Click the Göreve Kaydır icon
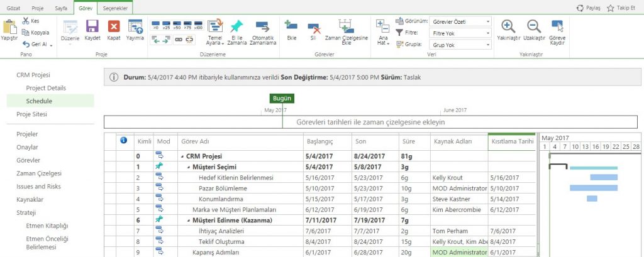Viewport: 644px width, 257px height. (x=557, y=26)
